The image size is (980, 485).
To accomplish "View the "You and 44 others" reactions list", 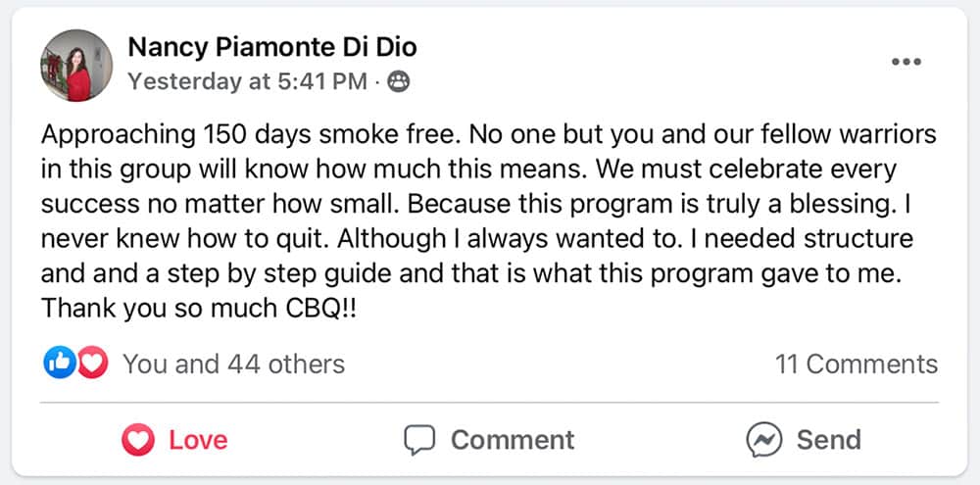I will click(x=233, y=364).
